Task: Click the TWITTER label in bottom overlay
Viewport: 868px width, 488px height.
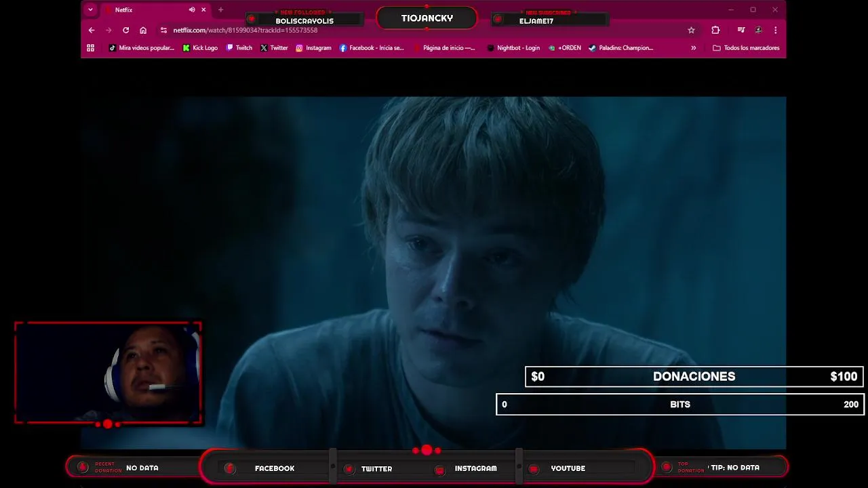Action: tap(376, 468)
